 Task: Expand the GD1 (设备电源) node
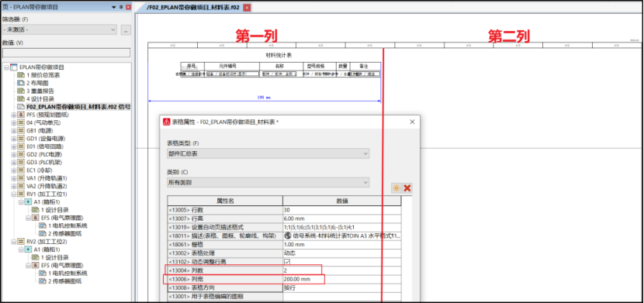(14, 139)
